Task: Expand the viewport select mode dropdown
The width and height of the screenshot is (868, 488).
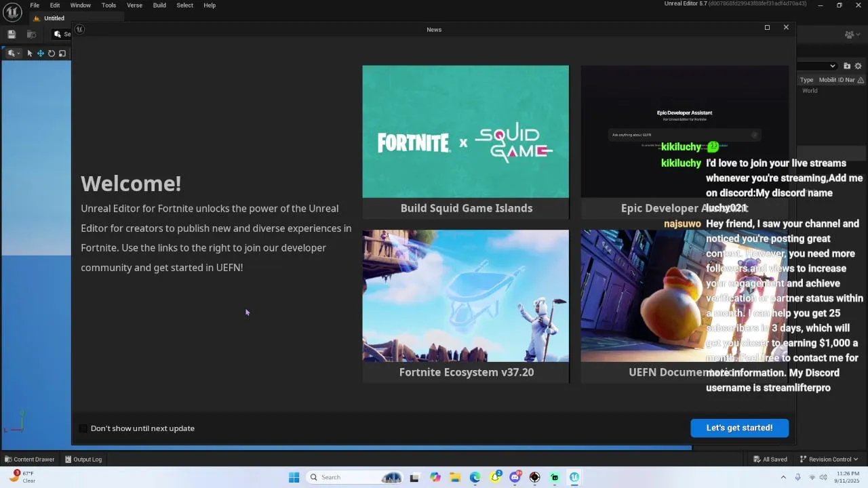Action: coord(14,54)
